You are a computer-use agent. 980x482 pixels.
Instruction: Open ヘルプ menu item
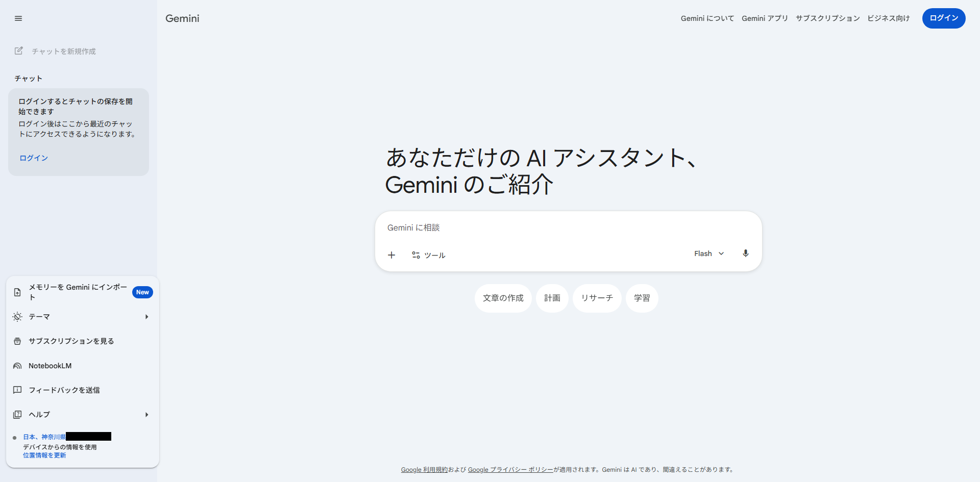(83, 415)
